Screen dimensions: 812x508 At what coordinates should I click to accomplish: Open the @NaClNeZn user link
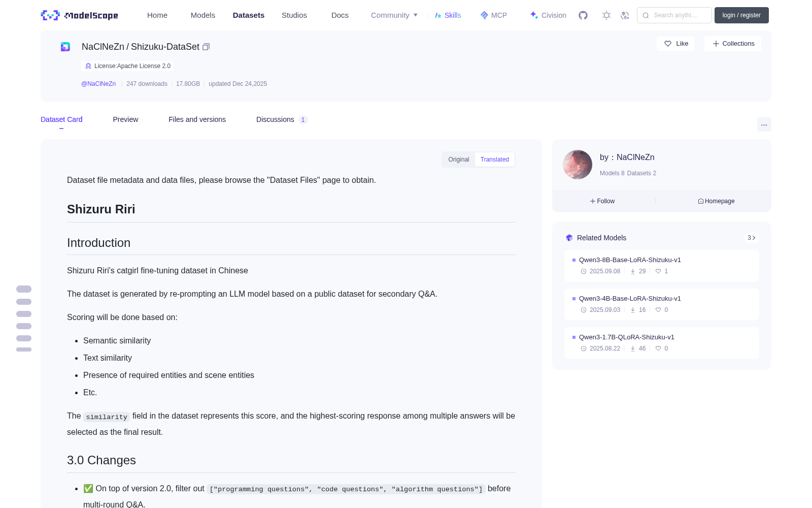(x=98, y=84)
